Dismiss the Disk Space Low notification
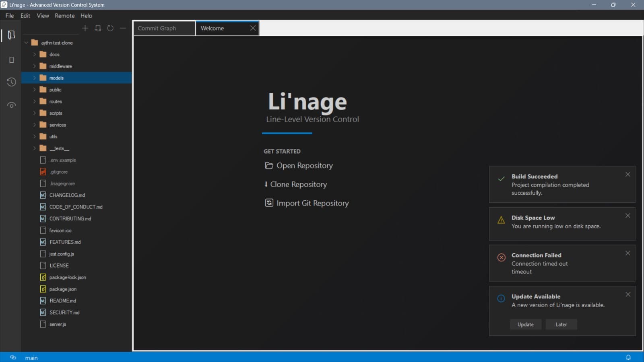This screenshot has width=644, height=362. (627, 216)
